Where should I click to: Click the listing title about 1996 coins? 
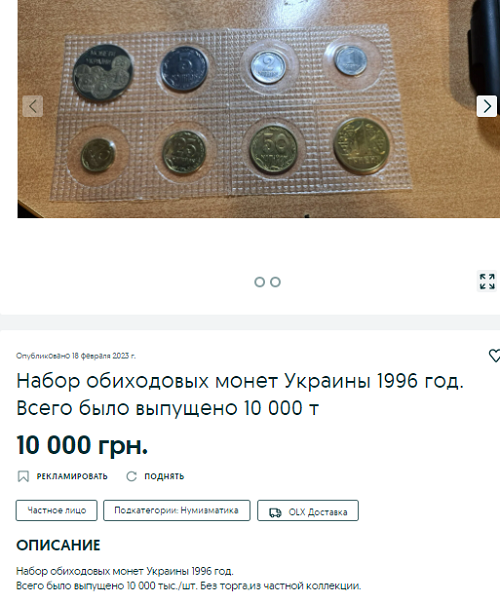[x=240, y=394]
